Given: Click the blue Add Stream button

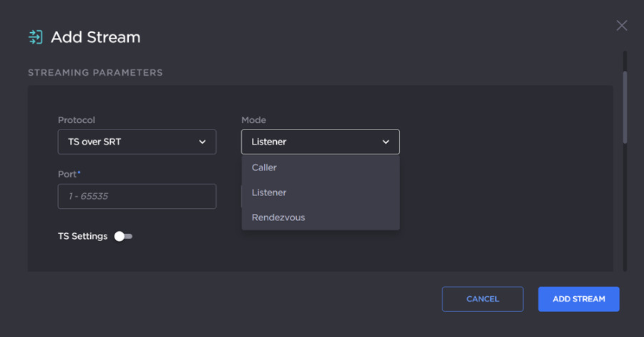Looking at the screenshot, I should coord(578,299).
